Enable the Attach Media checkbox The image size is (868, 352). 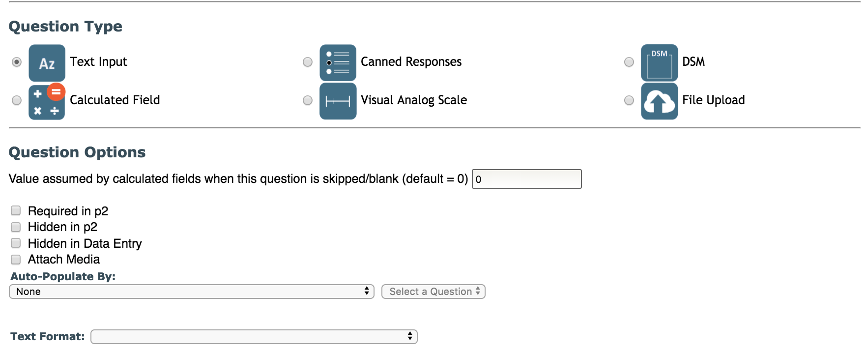click(x=16, y=260)
